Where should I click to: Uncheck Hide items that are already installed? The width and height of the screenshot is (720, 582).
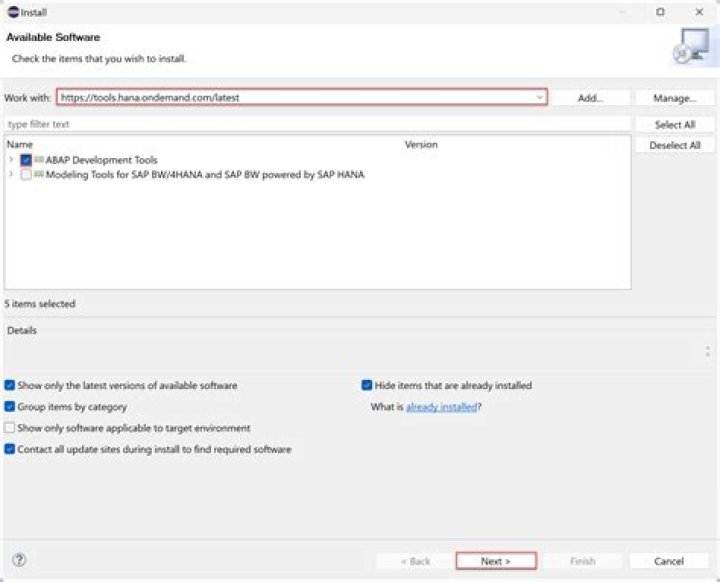[x=367, y=385]
